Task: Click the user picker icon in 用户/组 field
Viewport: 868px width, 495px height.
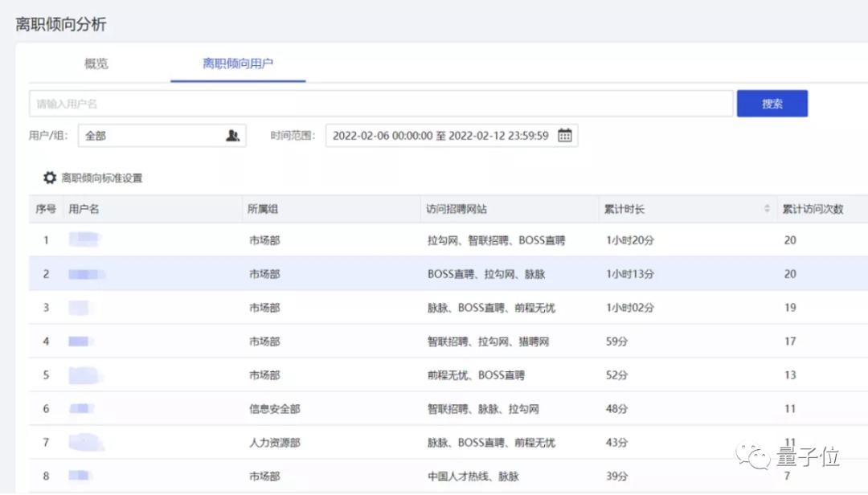Action: (232, 136)
